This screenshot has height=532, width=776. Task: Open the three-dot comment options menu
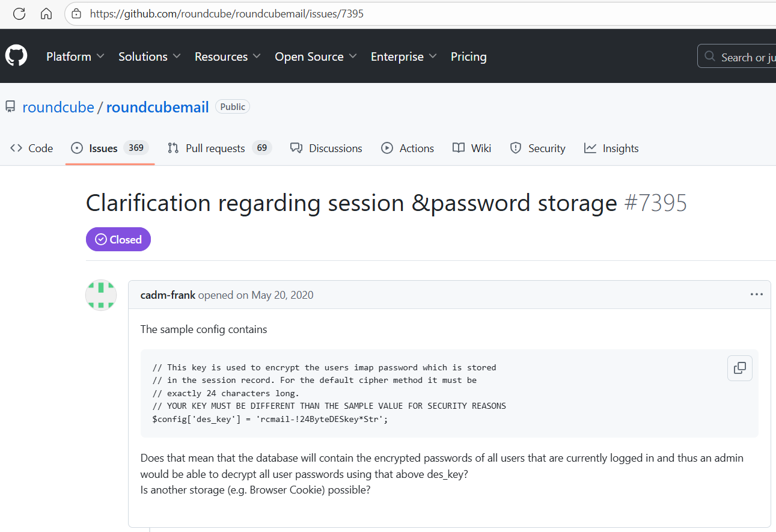(756, 295)
